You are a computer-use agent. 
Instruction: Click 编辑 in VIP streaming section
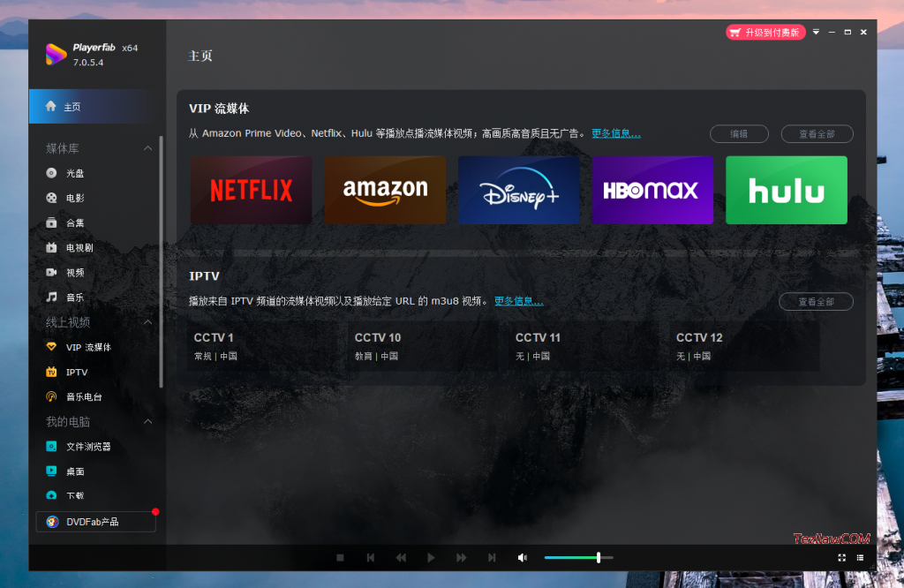739,133
